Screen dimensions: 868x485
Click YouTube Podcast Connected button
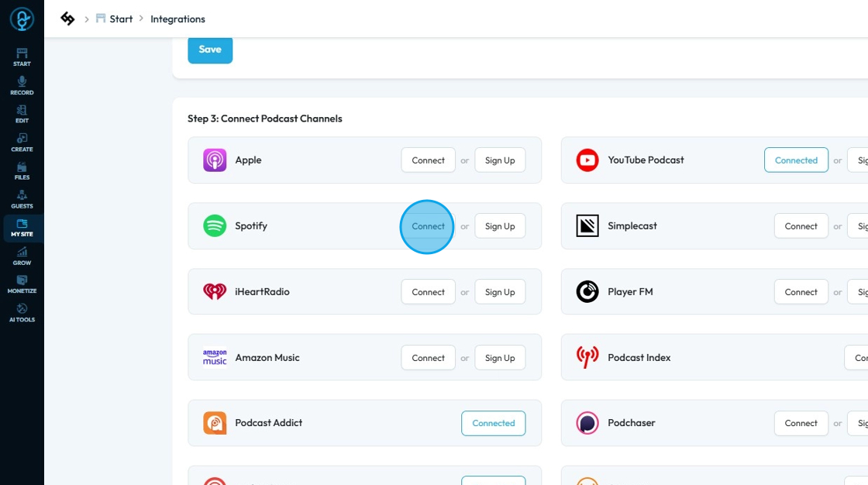coord(796,160)
